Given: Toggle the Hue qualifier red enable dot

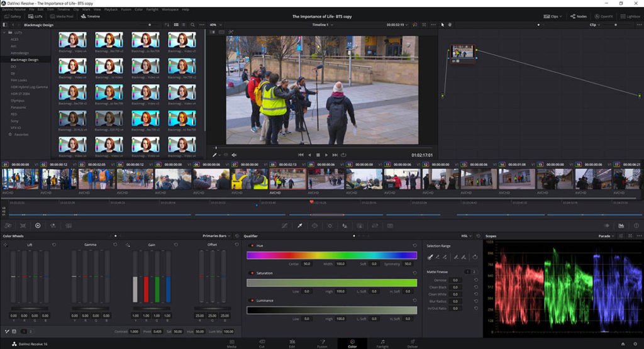Looking at the screenshot, I should [252, 246].
